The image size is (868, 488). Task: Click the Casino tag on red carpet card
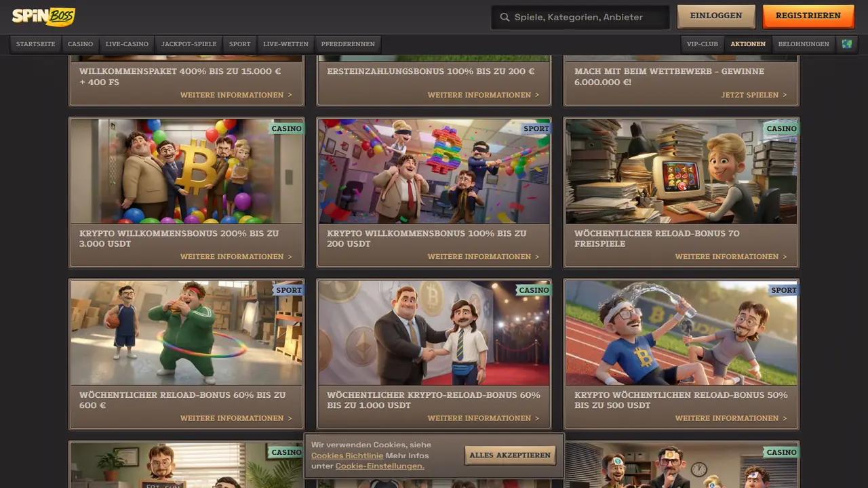[x=534, y=290]
